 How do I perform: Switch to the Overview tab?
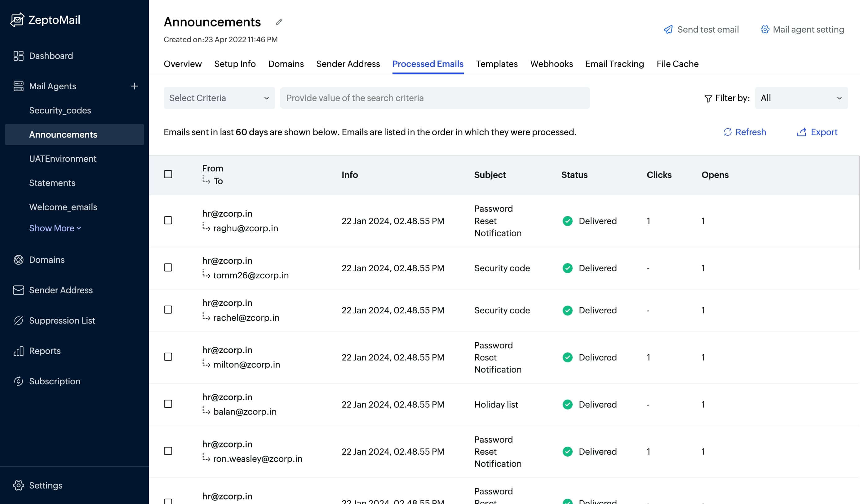183,64
